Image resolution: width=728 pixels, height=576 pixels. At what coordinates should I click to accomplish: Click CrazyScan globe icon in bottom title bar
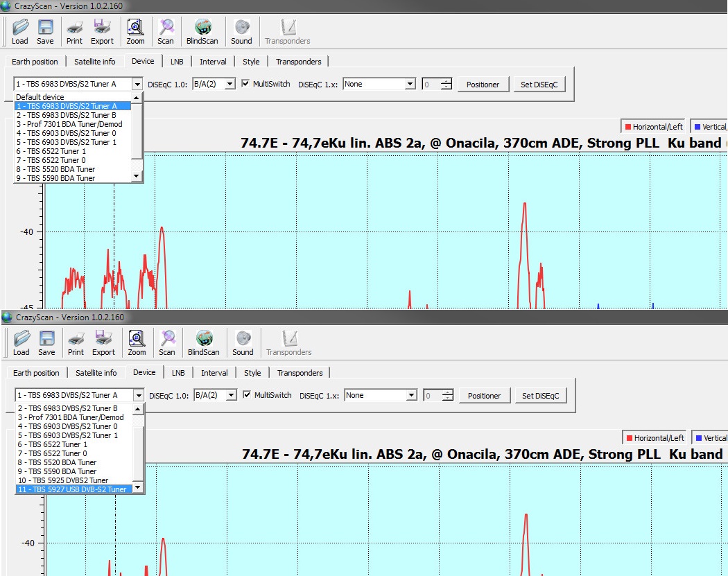[6, 317]
